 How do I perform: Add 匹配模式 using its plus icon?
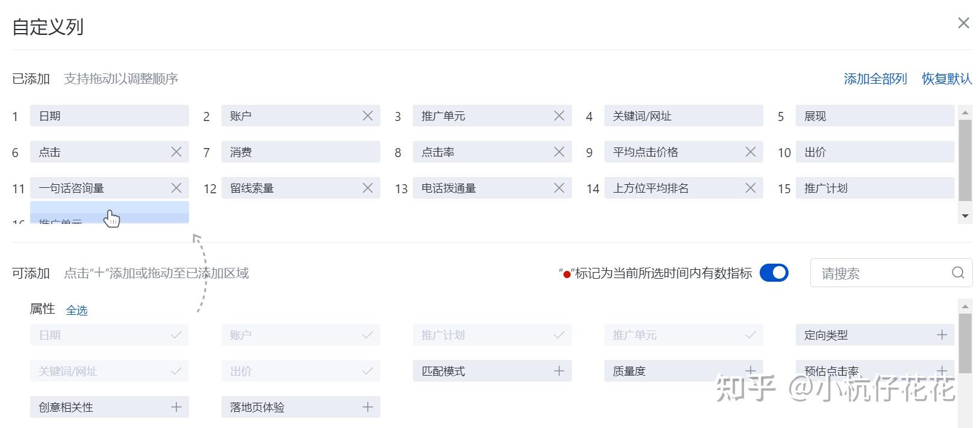click(x=559, y=371)
